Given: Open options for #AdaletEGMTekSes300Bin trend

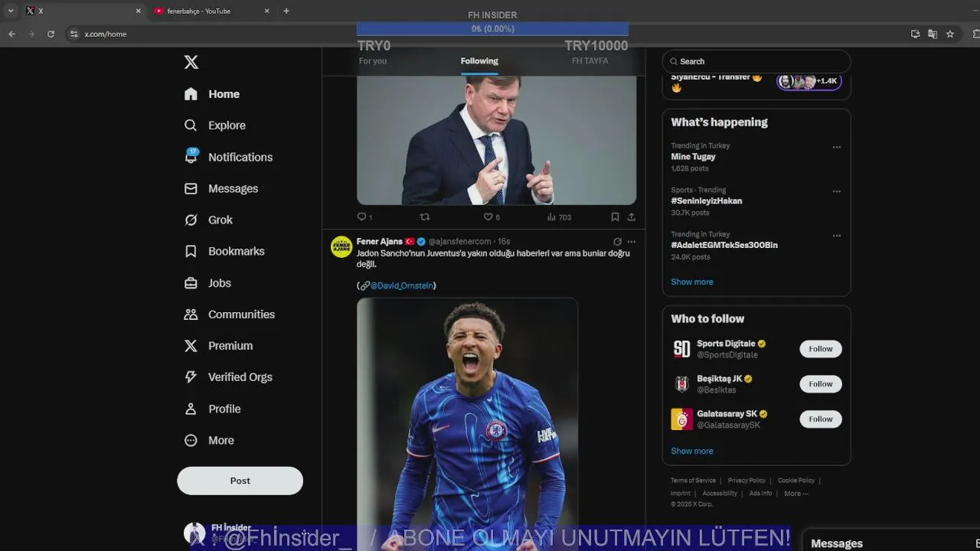Looking at the screenshot, I should point(836,236).
